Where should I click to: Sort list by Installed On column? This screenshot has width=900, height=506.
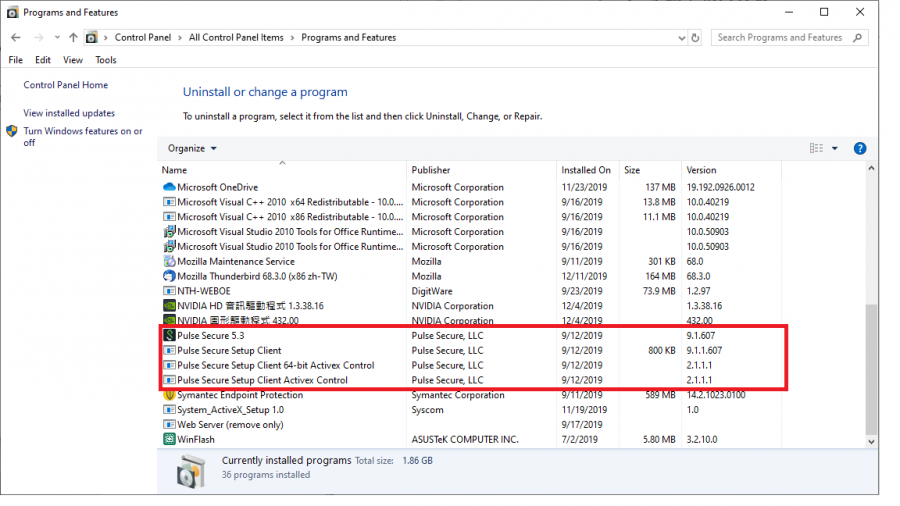(586, 170)
